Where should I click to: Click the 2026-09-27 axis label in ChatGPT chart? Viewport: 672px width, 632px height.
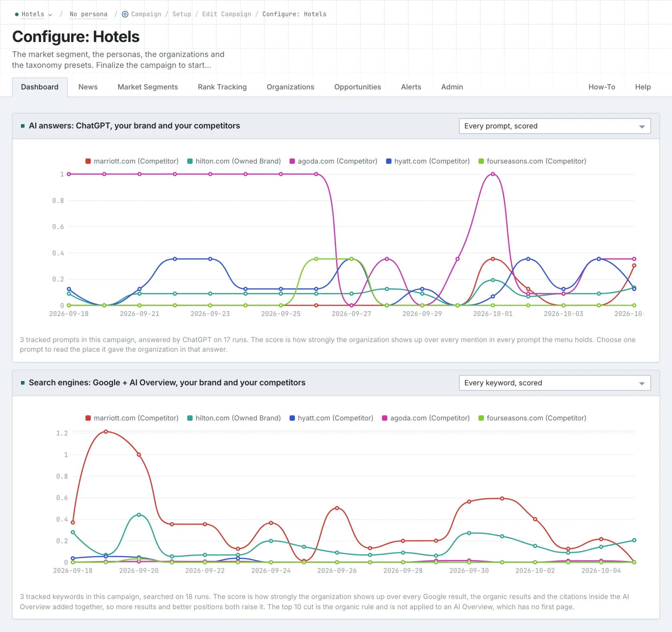coord(352,314)
